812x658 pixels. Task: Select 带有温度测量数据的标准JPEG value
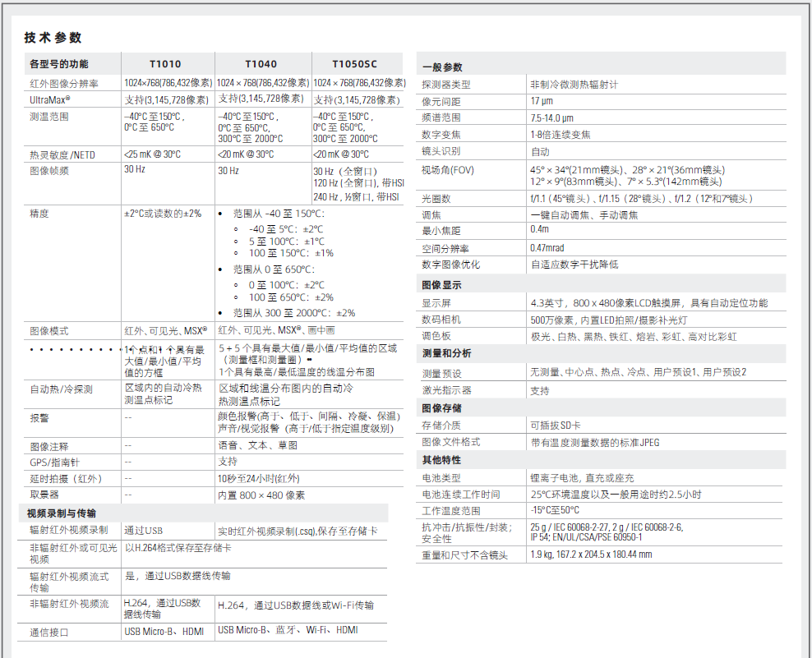(595, 443)
